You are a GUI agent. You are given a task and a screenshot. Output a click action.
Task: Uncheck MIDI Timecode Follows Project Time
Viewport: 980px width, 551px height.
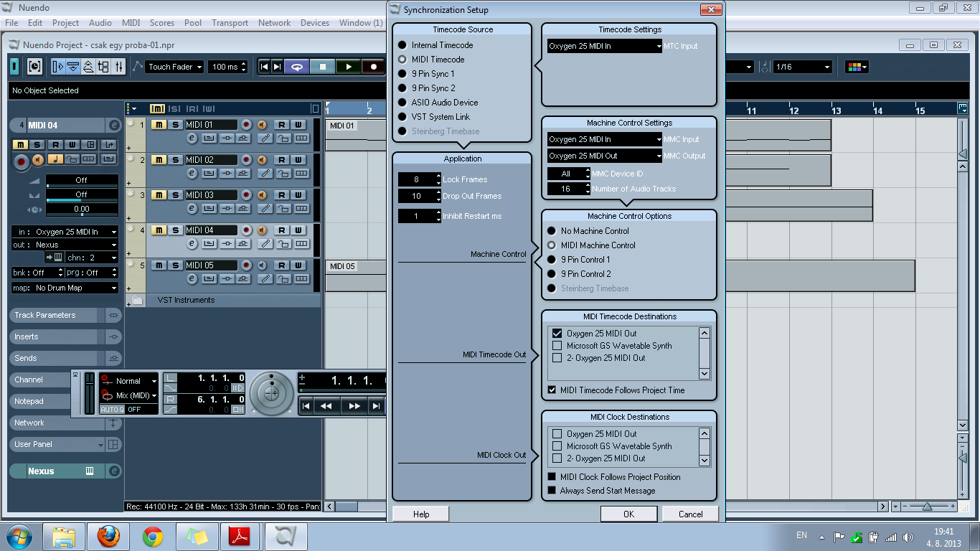[x=552, y=390]
